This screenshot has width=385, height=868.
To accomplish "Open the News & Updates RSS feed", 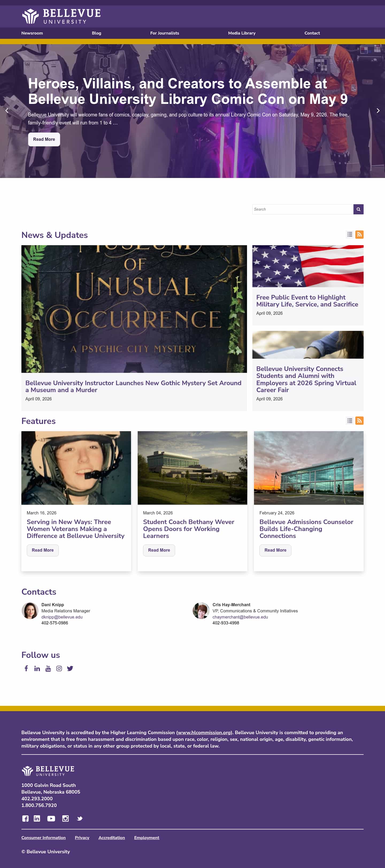I will click(359, 234).
